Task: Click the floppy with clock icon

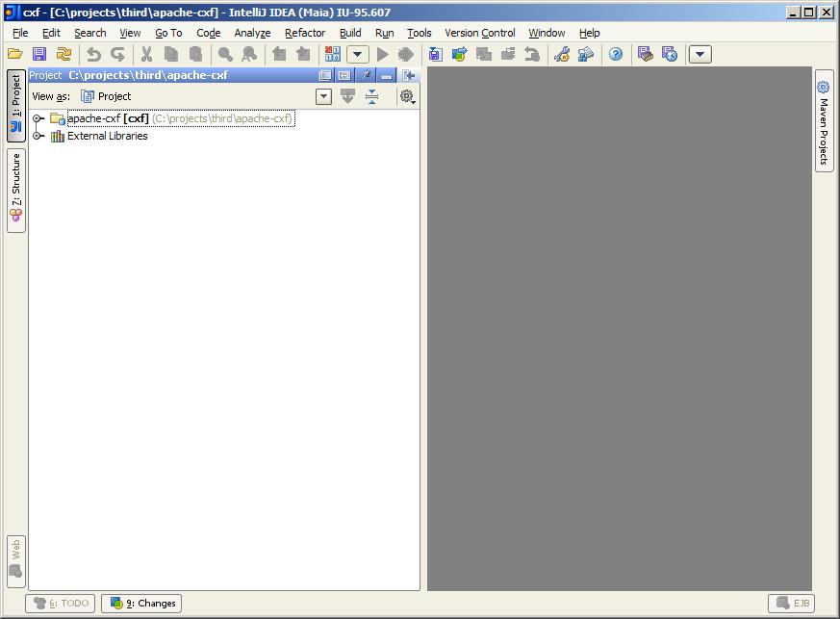Action: (x=670, y=54)
